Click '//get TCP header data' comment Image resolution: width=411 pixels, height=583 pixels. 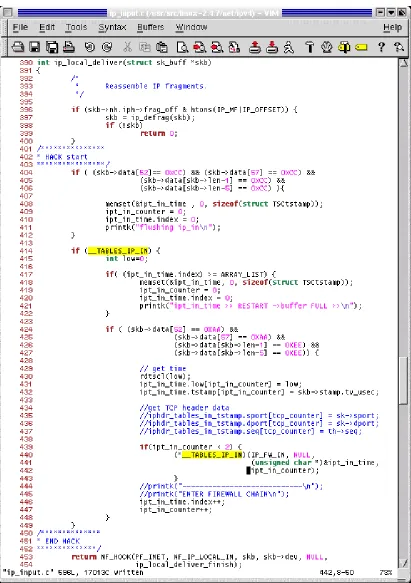(184, 408)
